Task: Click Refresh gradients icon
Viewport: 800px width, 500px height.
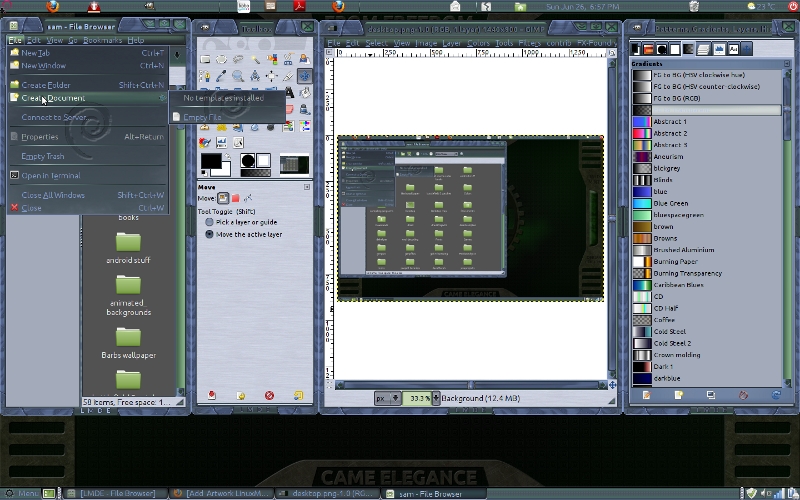Action: click(x=776, y=395)
